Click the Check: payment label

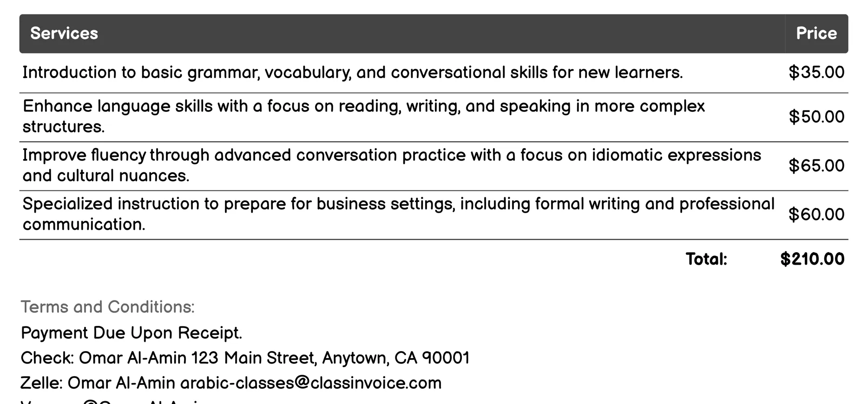coord(47,358)
